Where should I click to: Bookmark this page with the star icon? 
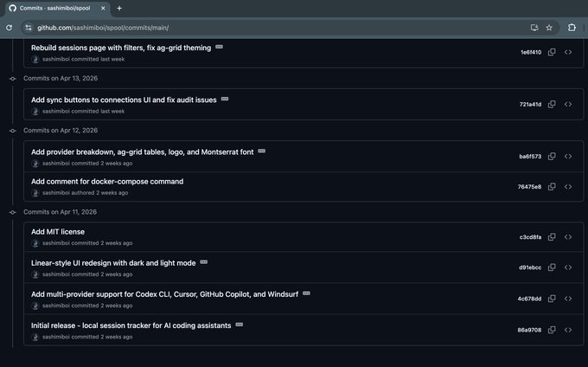click(x=549, y=28)
